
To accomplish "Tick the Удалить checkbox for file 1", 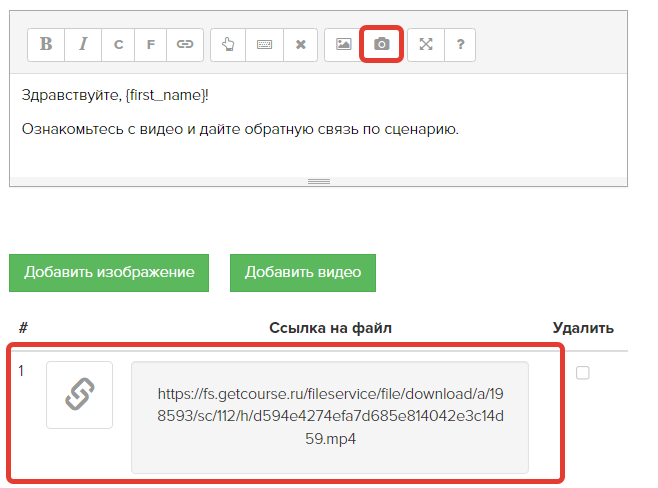I will click(582, 372).
